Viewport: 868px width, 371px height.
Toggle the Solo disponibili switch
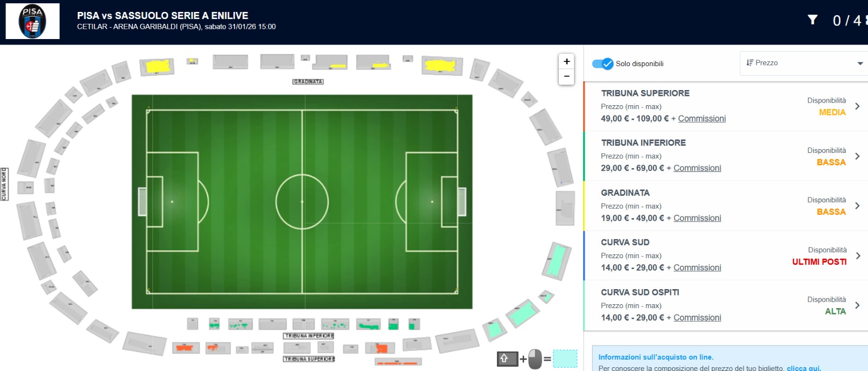[x=603, y=63]
